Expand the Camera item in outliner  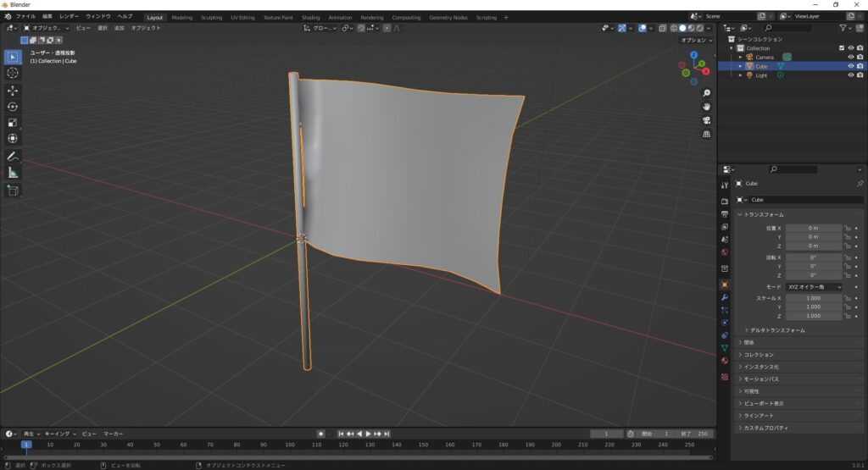tap(740, 58)
